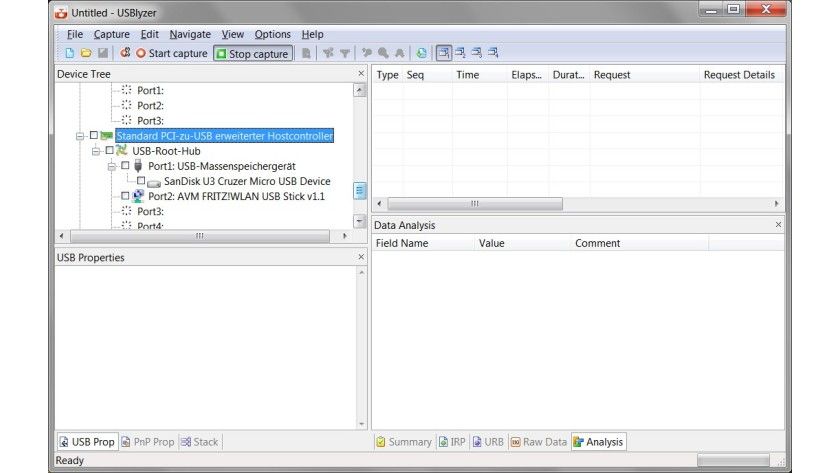Select window layout 2 icon
This screenshot has height=473, width=840.
460,53
